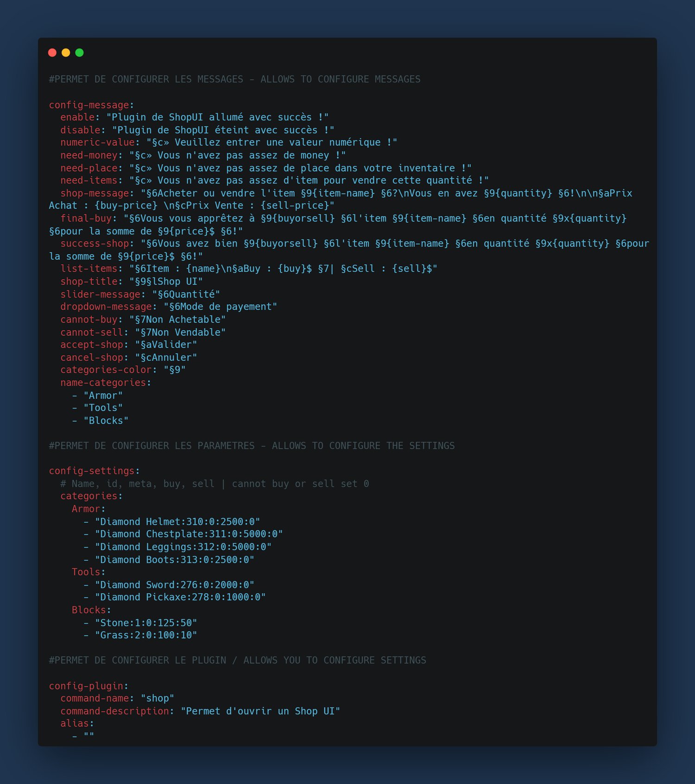Click the config-settings key
This screenshot has width=695, height=784.
(92, 471)
